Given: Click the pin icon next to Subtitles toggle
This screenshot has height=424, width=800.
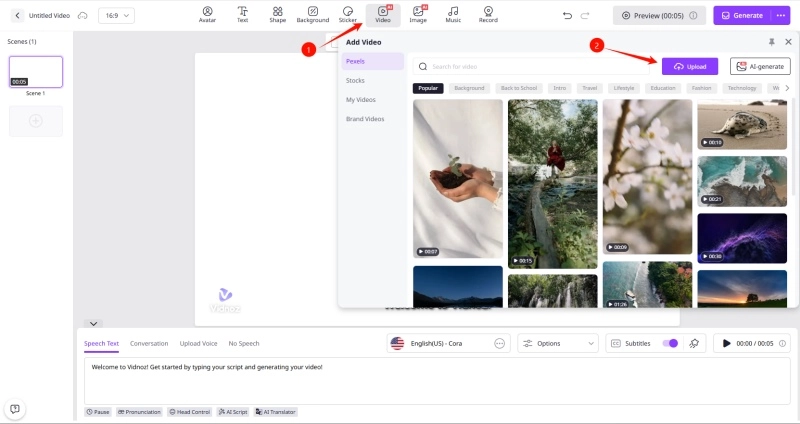Looking at the screenshot, I should pos(694,343).
